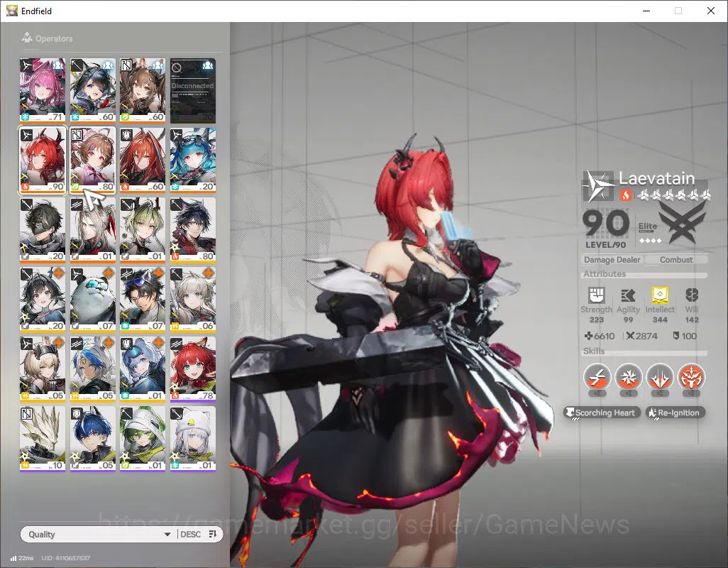The width and height of the screenshot is (728, 568).
Task: Select pink-haired operator card level 71
Action: click(43, 90)
